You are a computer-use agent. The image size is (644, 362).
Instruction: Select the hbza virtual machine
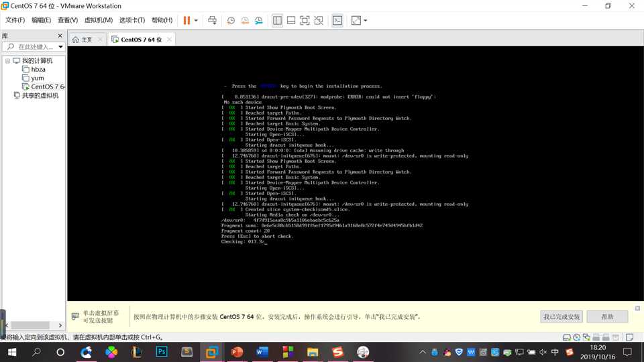tap(38, 69)
